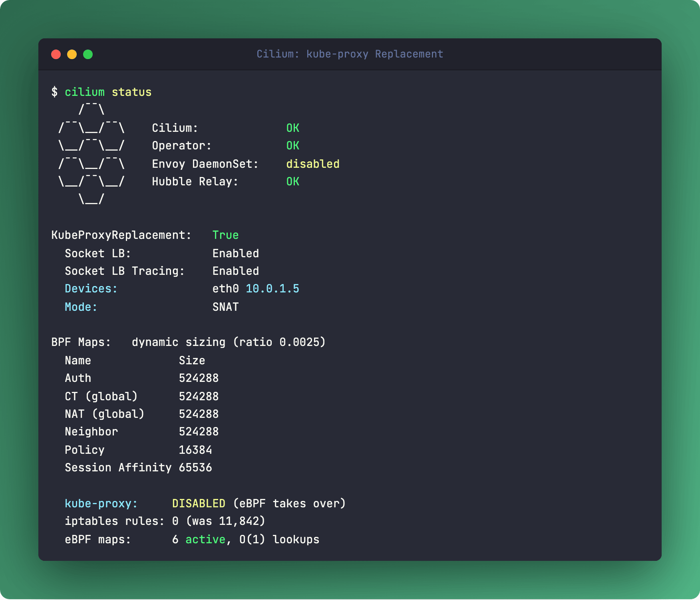Click the 'Policy' map name
Viewport: 700px width, 600px height.
pos(85,450)
